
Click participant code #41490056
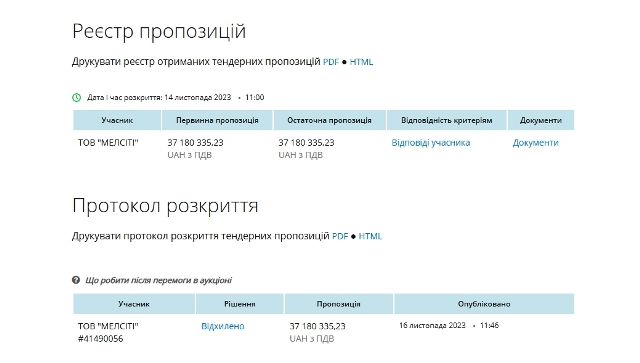click(x=100, y=339)
